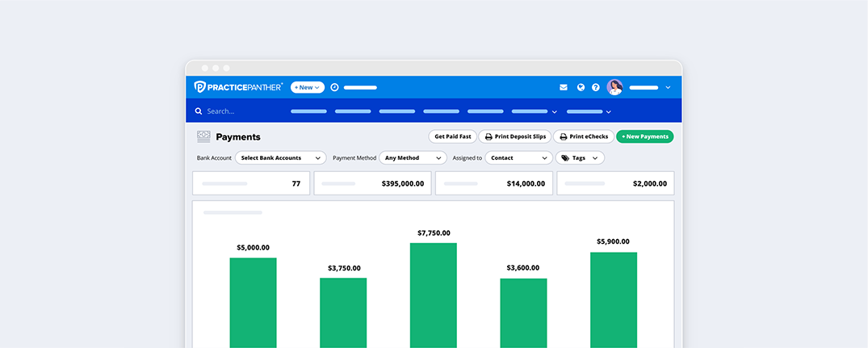Open the Contact assigned-to dropdown

tap(518, 158)
